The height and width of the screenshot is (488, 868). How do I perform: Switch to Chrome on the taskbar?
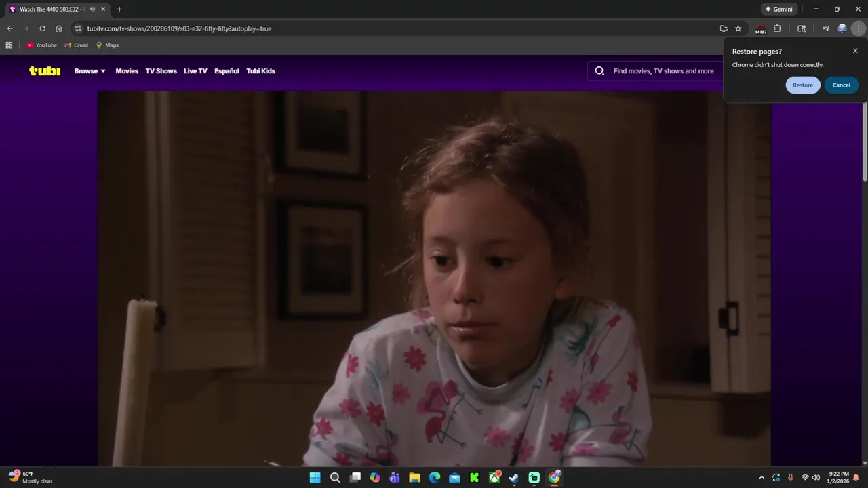pos(554,477)
